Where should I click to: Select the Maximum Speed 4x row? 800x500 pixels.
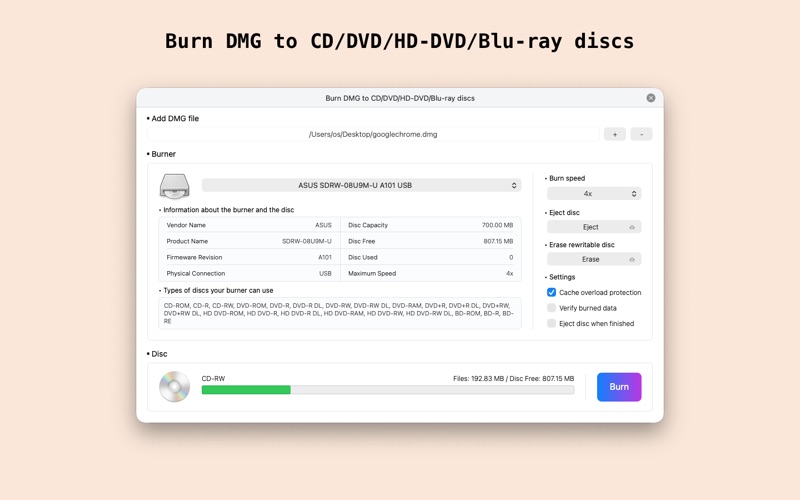[x=431, y=273]
